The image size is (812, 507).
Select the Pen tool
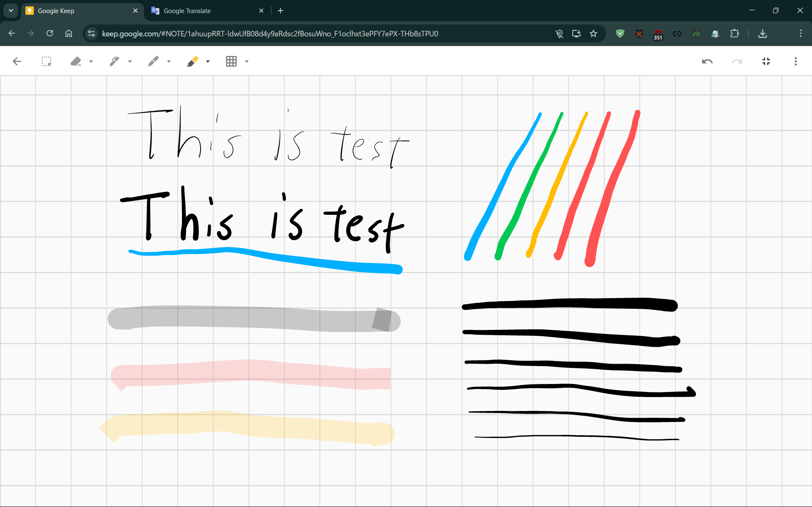coord(114,61)
